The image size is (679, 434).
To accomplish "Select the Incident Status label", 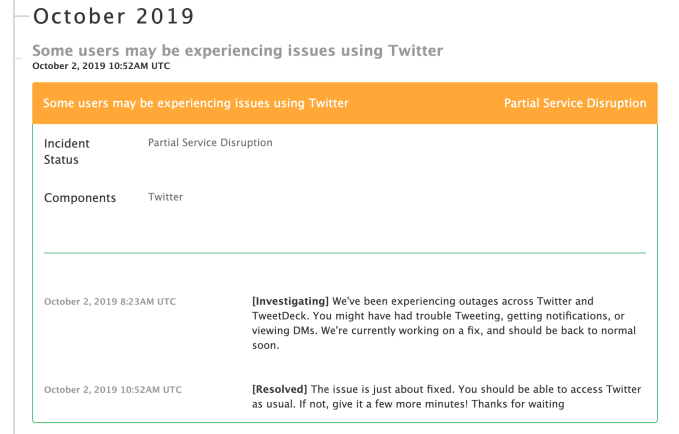I will pos(67,151).
